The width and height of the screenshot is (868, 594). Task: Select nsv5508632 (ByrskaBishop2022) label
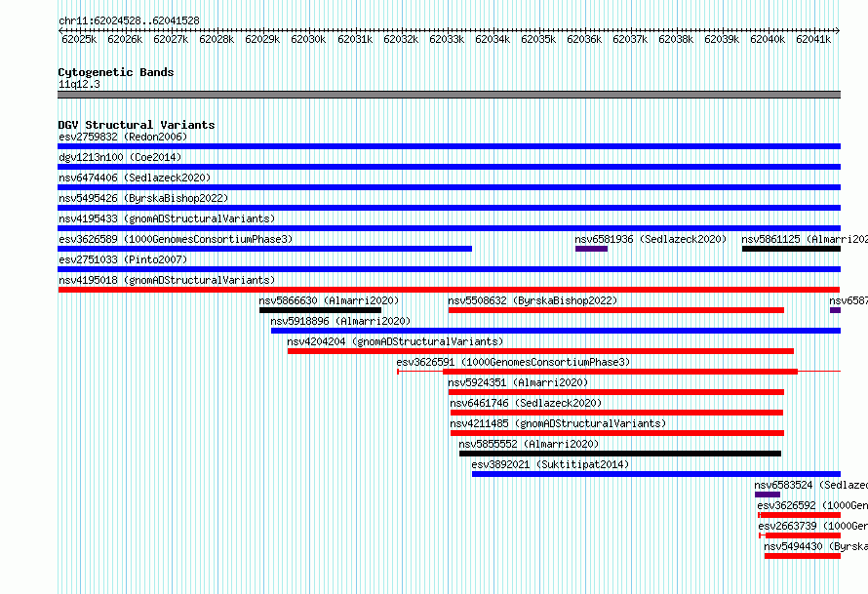pos(533,300)
